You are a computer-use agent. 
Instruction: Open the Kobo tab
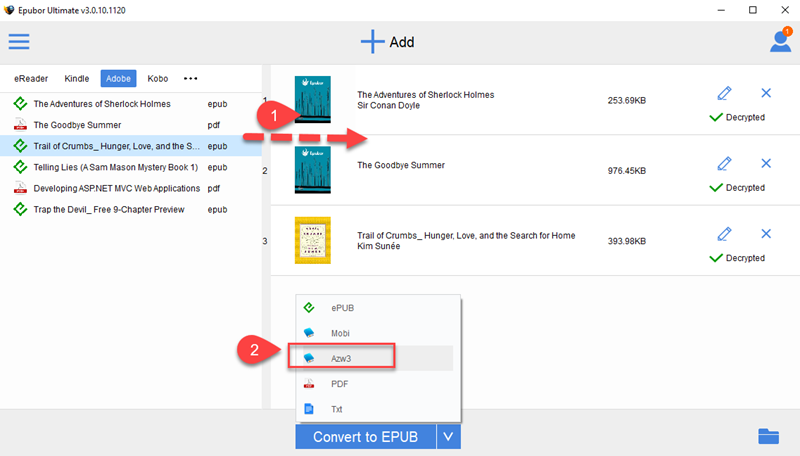coord(158,79)
